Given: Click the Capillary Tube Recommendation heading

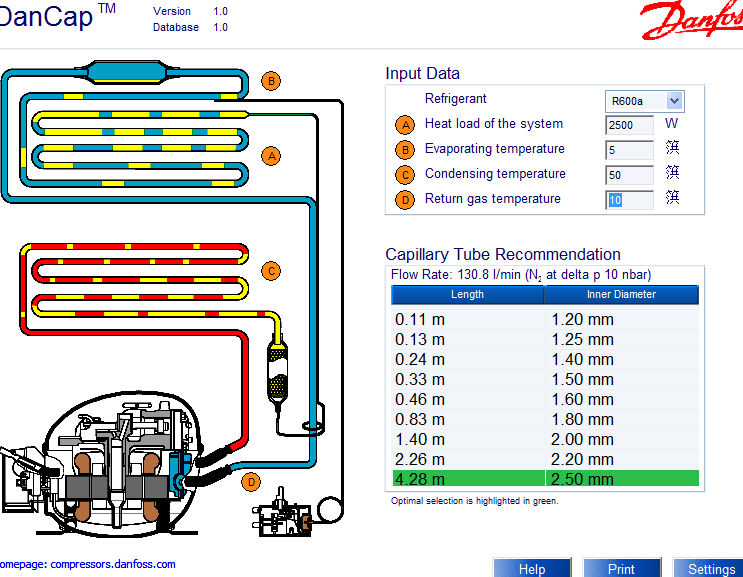Looking at the screenshot, I should click(503, 254).
